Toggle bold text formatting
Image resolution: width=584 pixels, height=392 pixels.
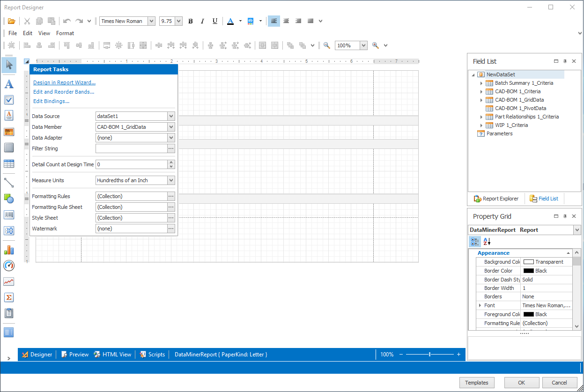click(x=190, y=21)
